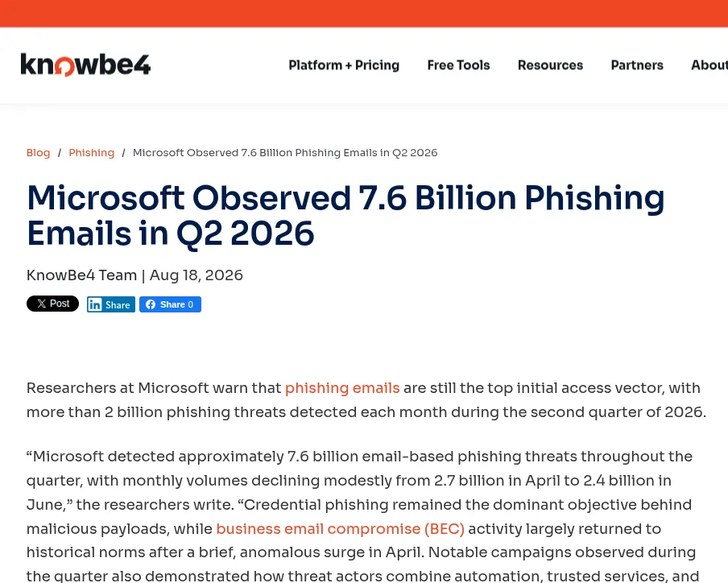728x583 pixels.
Task: Click the X logo inside Post button
Action: tap(41, 304)
